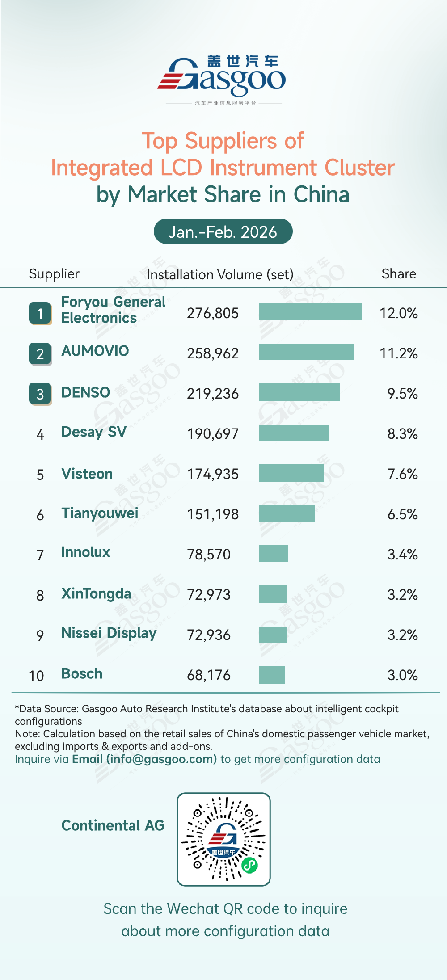
Task: Click the rank 3 badge beside DENSO
Action: point(40,394)
